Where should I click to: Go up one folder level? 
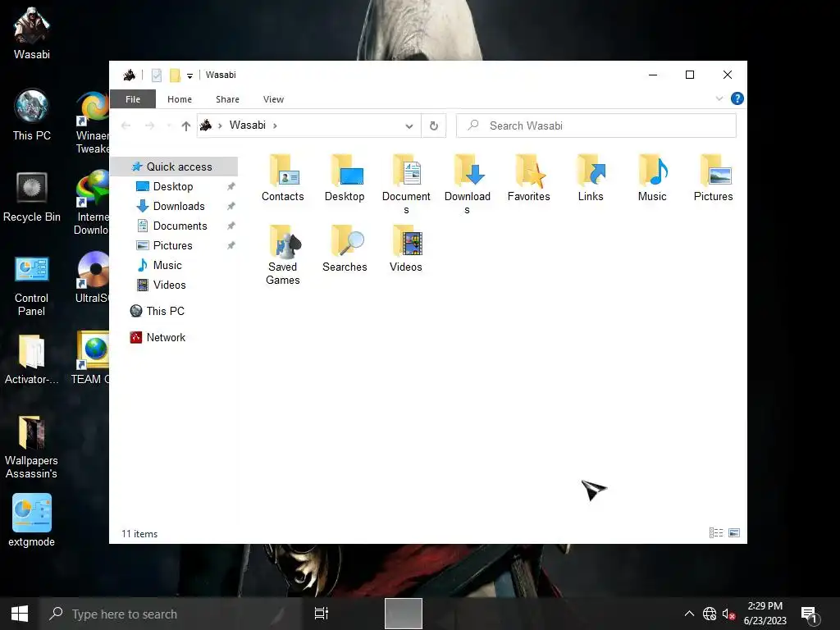186,126
